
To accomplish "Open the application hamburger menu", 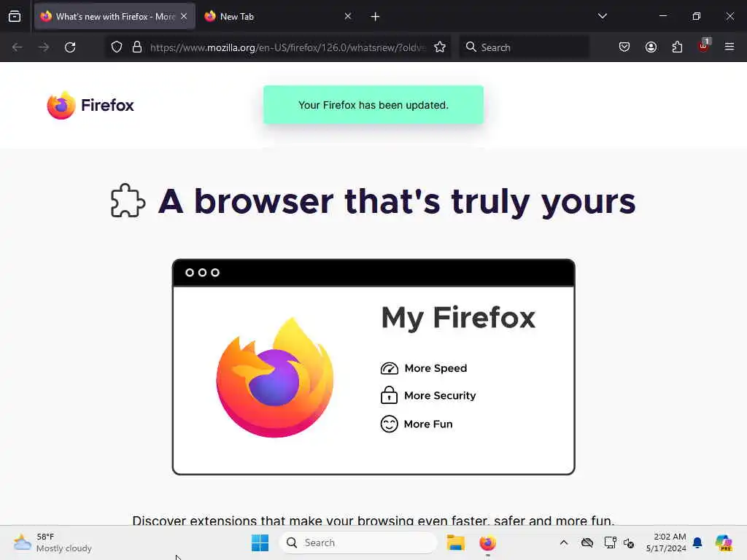I will click(729, 47).
